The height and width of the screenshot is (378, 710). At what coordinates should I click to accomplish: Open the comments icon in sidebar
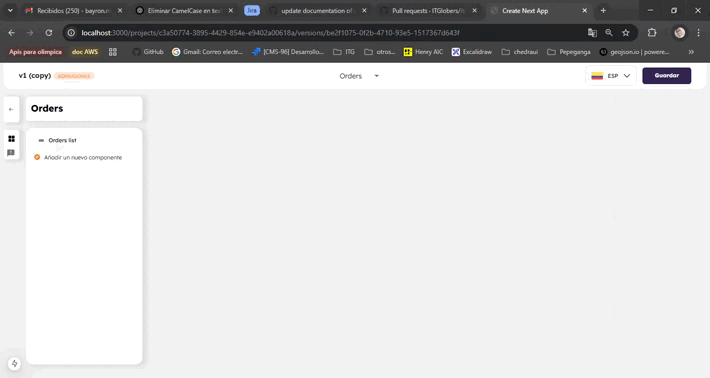tap(11, 153)
